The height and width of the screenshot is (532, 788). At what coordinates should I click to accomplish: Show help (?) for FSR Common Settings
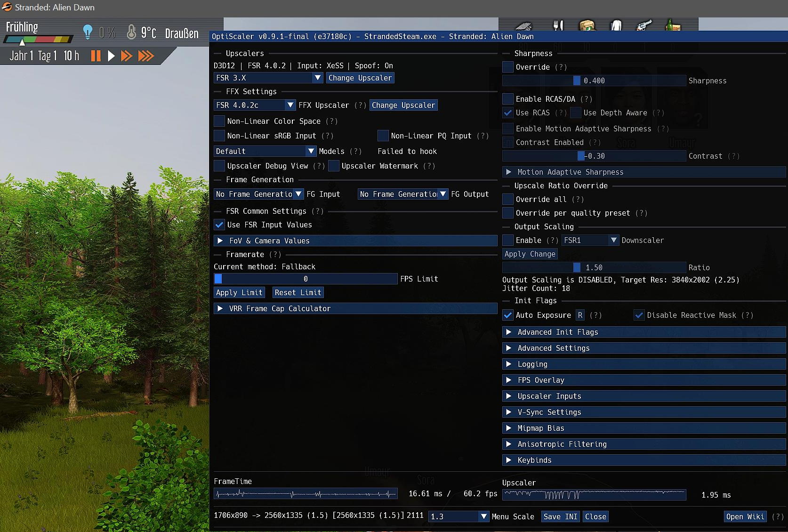317,211
